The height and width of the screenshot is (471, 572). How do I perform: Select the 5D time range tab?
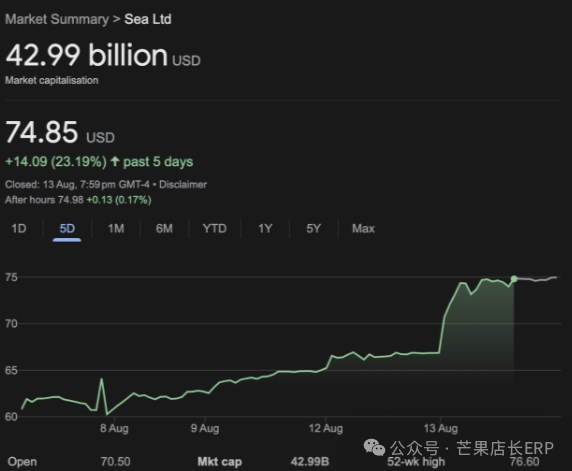pyautogui.click(x=67, y=229)
